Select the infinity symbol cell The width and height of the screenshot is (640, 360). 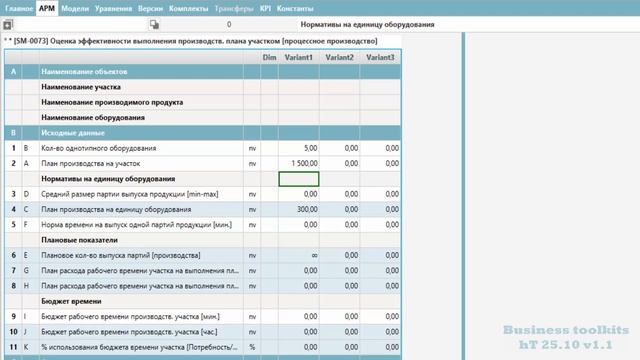[299, 256]
